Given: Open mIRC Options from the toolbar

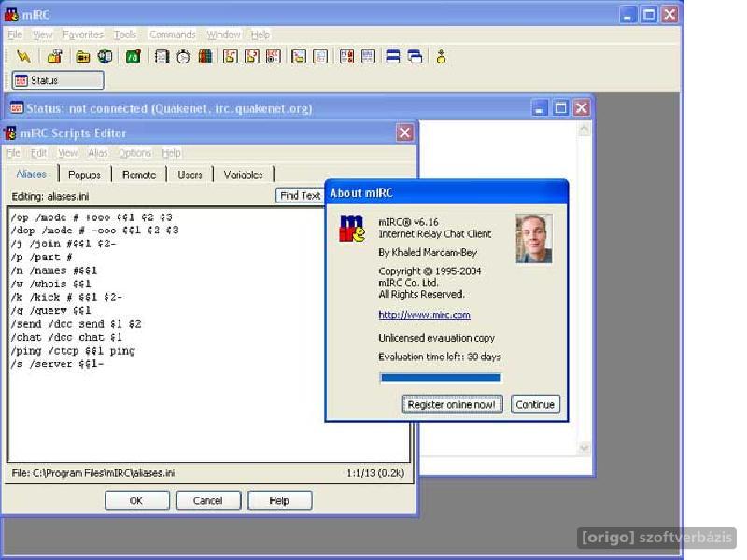Looking at the screenshot, I should 55,57.
